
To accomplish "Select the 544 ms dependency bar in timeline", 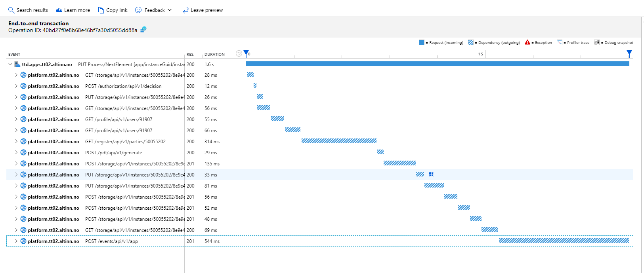I will [x=564, y=241].
